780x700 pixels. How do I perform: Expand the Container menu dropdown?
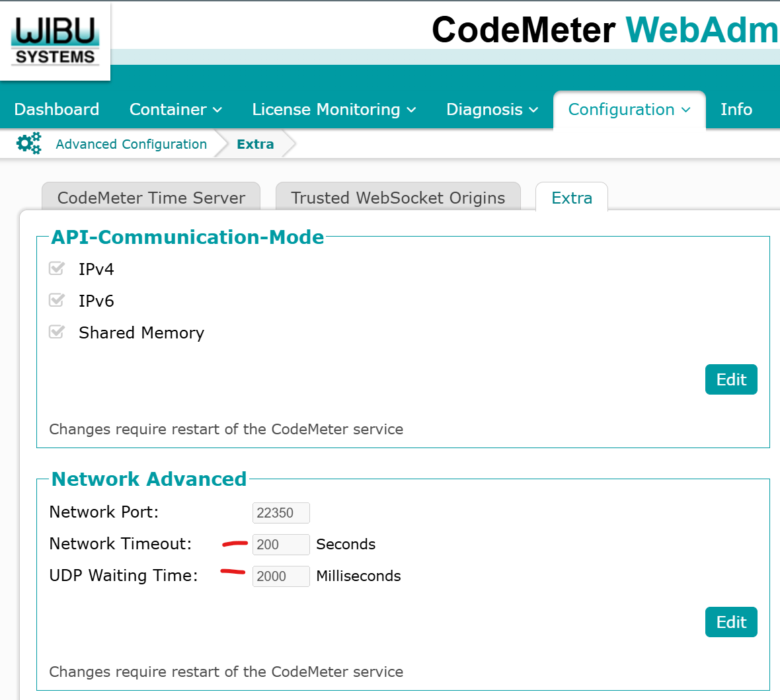tap(176, 110)
